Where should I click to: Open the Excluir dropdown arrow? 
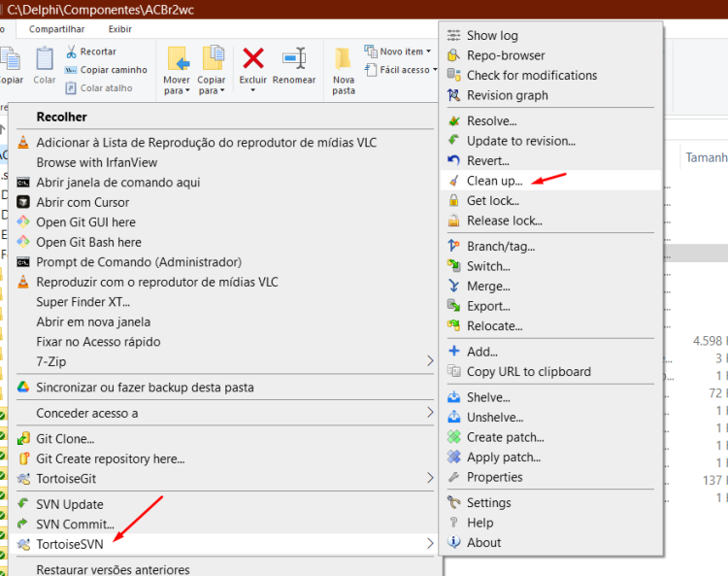coord(253,90)
